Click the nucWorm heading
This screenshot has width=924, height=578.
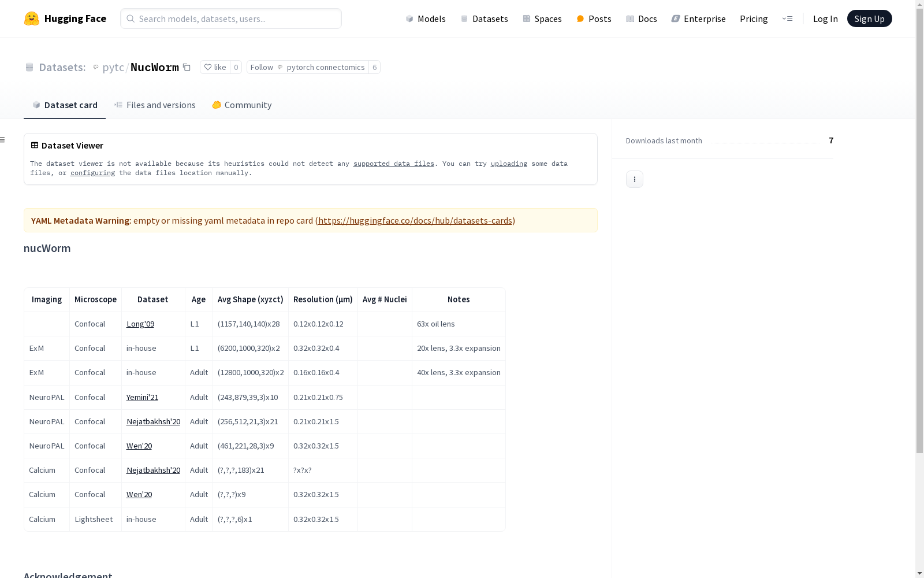tap(47, 248)
